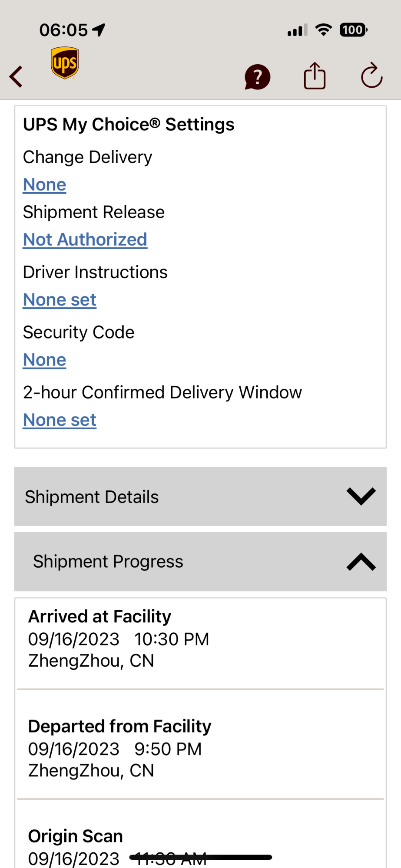The height and width of the screenshot is (868, 401).
Task: Expand Shipment Details with down chevron
Action: [361, 496]
